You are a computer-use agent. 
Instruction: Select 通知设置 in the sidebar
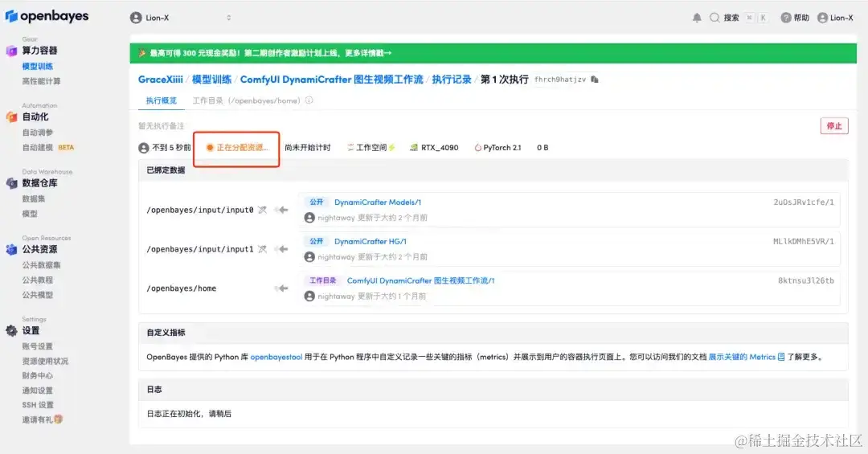coord(38,391)
